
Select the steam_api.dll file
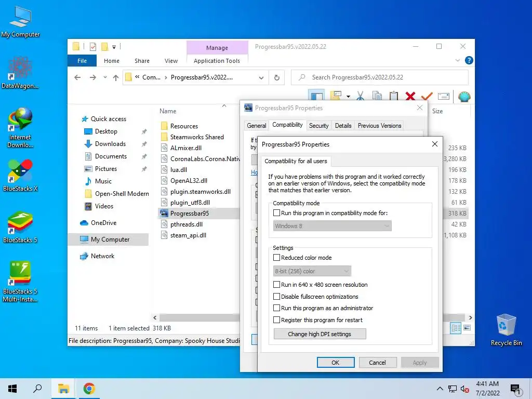click(188, 235)
